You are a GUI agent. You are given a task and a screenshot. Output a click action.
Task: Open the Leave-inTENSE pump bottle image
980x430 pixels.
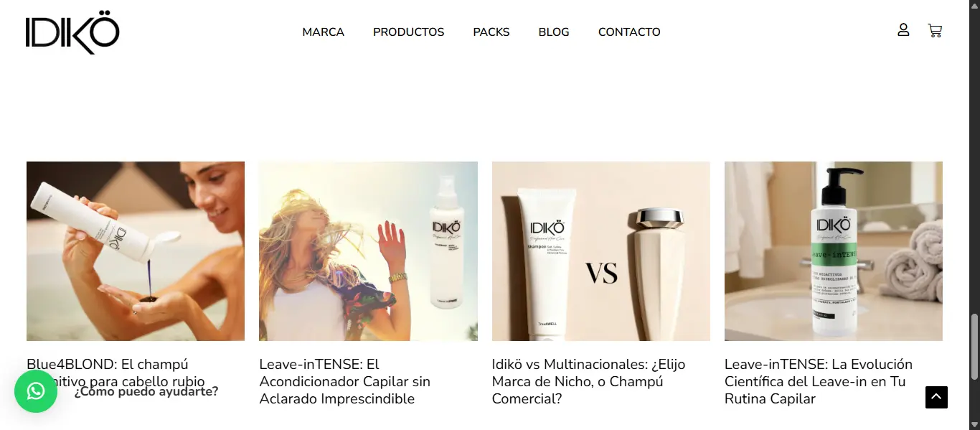pos(834,251)
